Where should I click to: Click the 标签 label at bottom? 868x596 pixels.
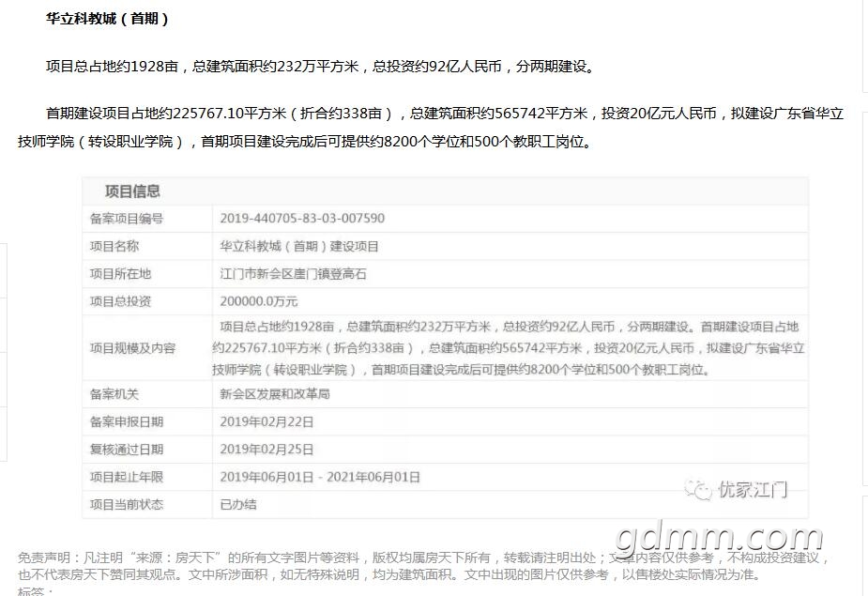tap(35, 591)
